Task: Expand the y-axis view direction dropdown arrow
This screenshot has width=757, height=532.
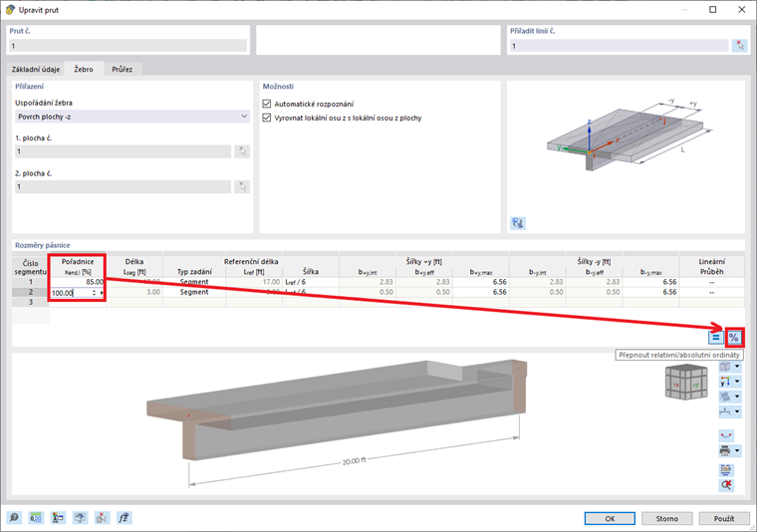Action: tap(737, 382)
